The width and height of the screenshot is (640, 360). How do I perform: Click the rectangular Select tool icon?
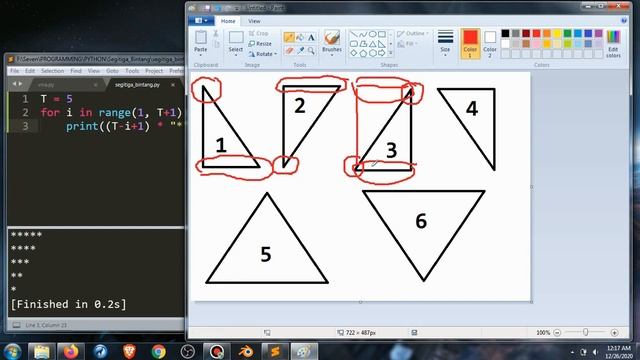click(236, 38)
